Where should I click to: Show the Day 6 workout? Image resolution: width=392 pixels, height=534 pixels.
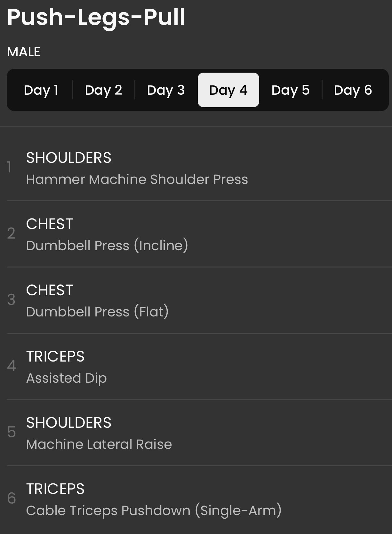[x=353, y=90]
